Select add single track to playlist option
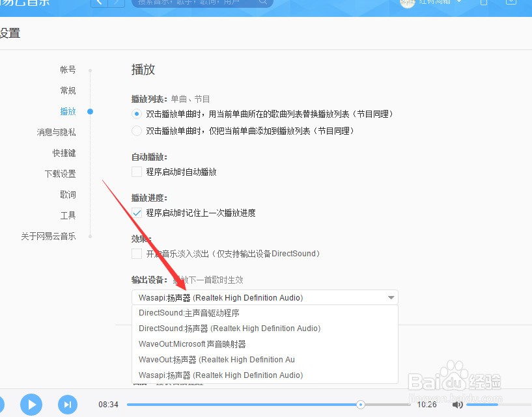Viewport: 532px width, 417px height. coord(136,131)
